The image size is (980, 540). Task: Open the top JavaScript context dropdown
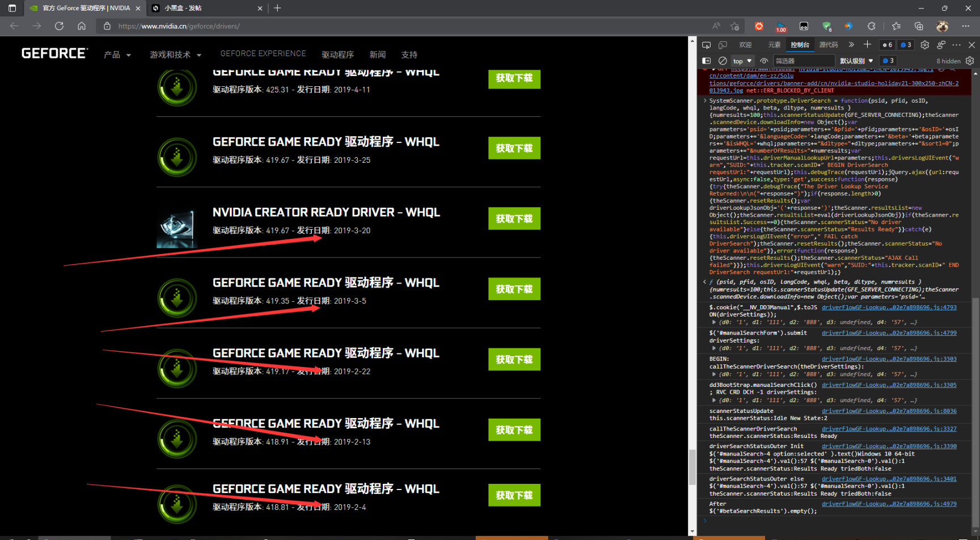point(742,61)
